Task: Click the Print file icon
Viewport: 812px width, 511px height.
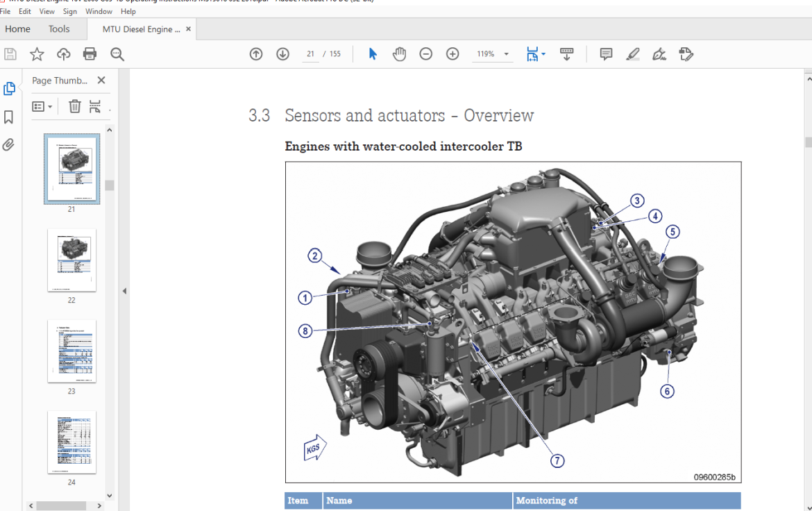Action: point(90,54)
